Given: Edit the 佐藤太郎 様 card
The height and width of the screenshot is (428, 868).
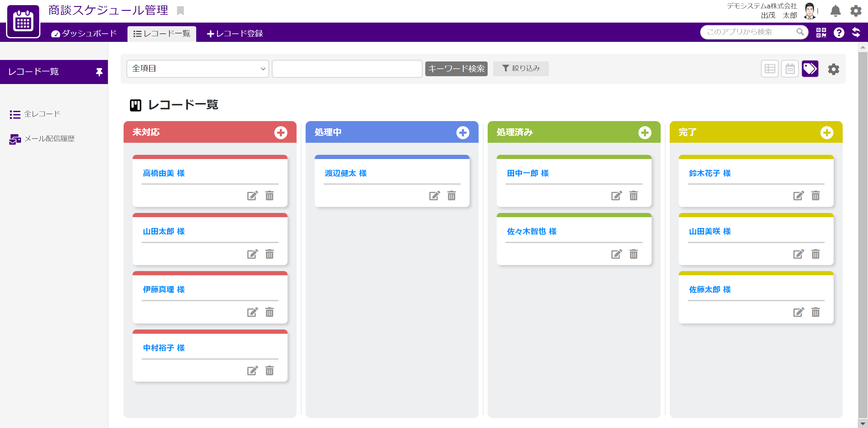Looking at the screenshot, I should pyautogui.click(x=798, y=312).
